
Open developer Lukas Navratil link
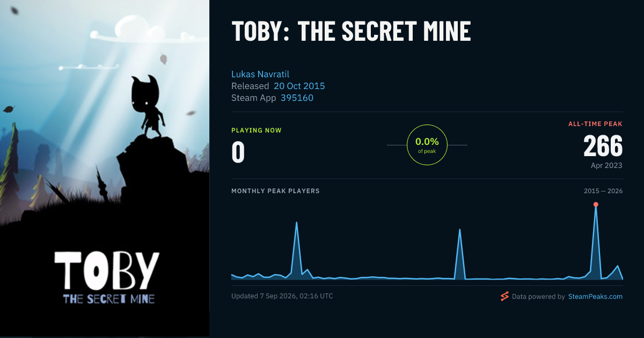[x=260, y=74]
